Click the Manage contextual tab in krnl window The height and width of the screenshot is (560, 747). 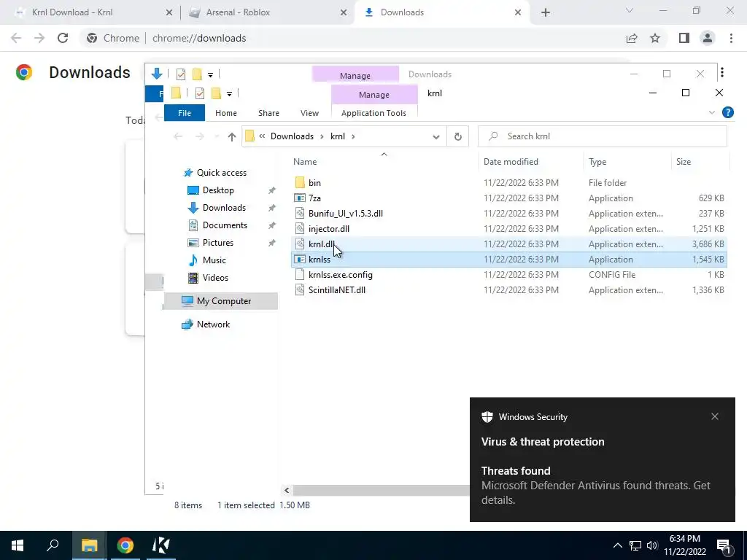pyautogui.click(x=374, y=95)
